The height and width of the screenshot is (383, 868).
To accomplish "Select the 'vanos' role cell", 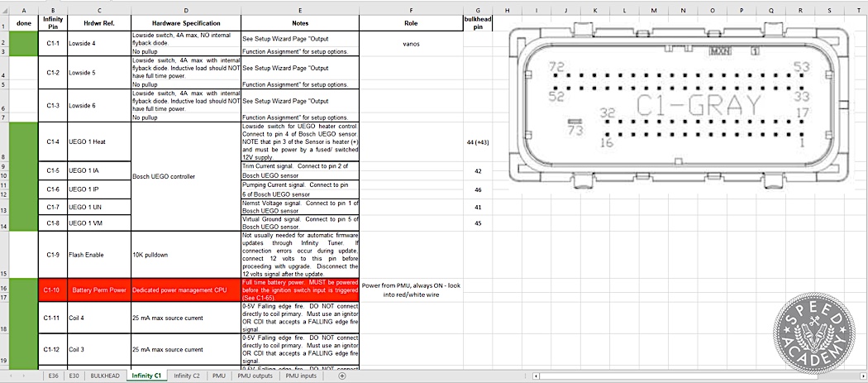I will tap(412, 43).
